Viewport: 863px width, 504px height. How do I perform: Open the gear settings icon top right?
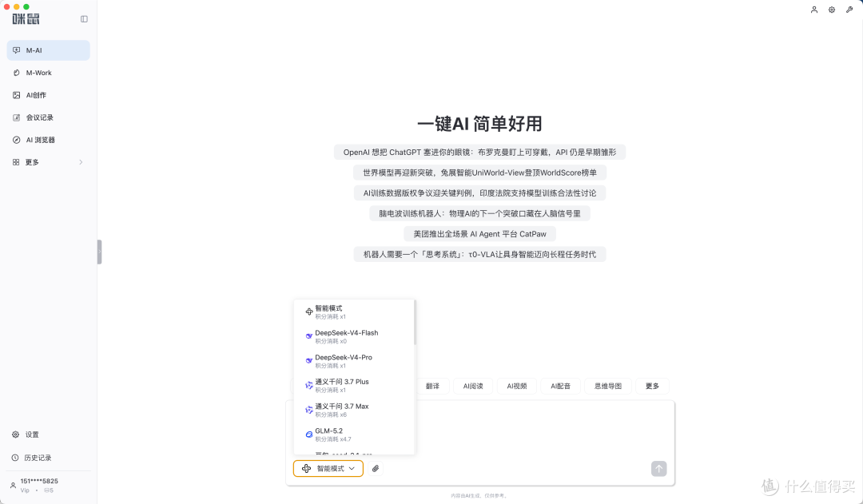(832, 10)
